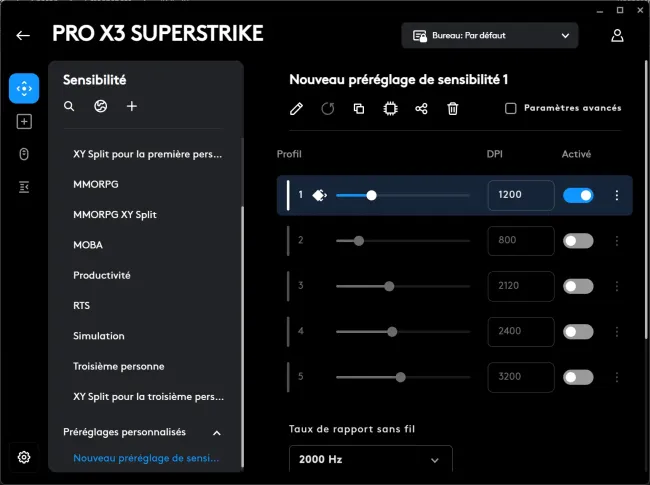Open settings gear at bottom left
The width and height of the screenshot is (650, 485).
click(x=24, y=457)
